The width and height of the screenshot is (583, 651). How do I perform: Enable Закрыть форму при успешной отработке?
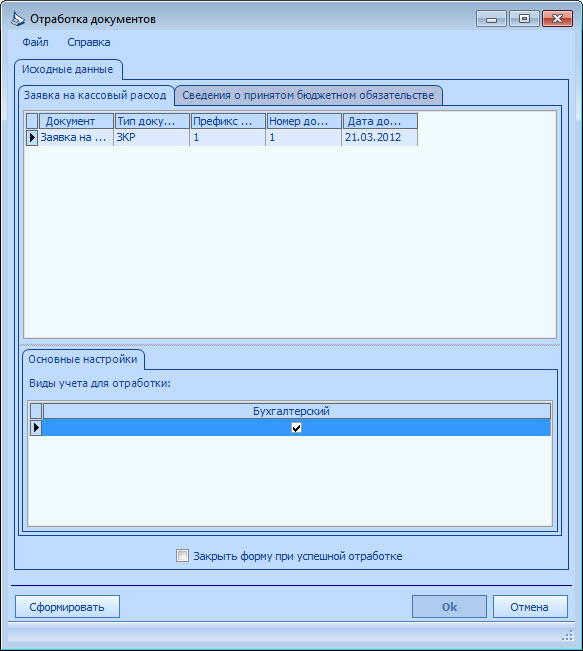tap(182, 556)
